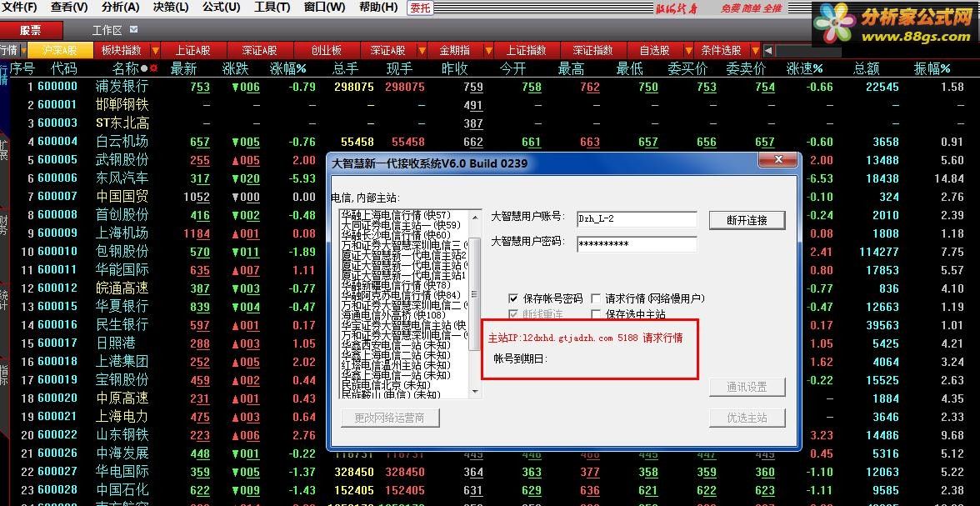
Task: Click the white dot icon beside 名称 header
Action: 144,68
